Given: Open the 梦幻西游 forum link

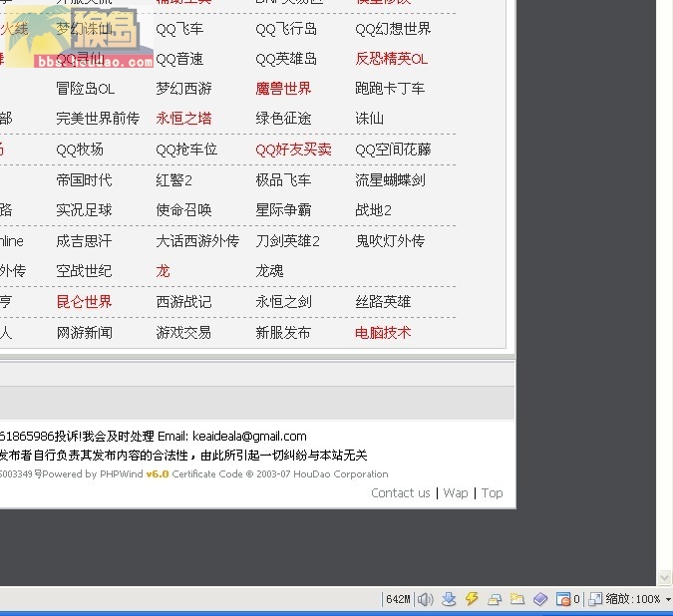Looking at the screenshot, I should [183, 89].
